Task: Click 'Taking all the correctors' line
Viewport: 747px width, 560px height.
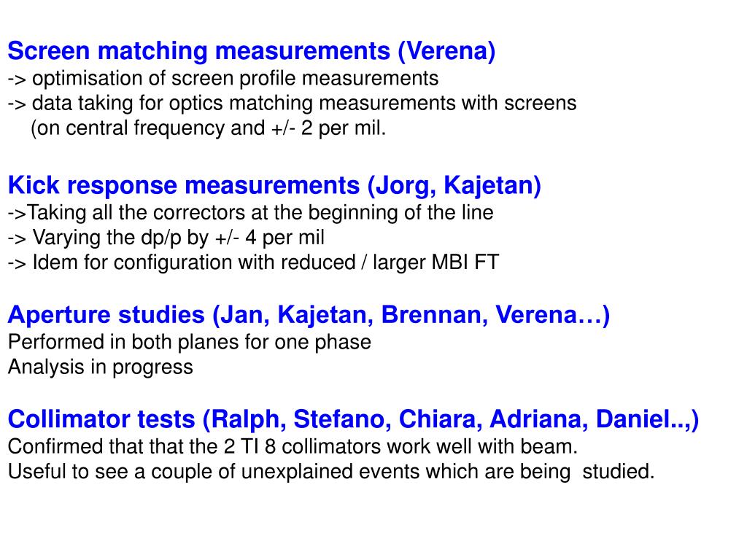Action: (251, 213)
